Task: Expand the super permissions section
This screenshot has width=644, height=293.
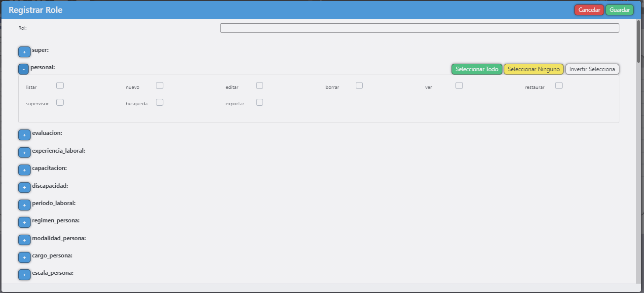Action: click(24, 52)
